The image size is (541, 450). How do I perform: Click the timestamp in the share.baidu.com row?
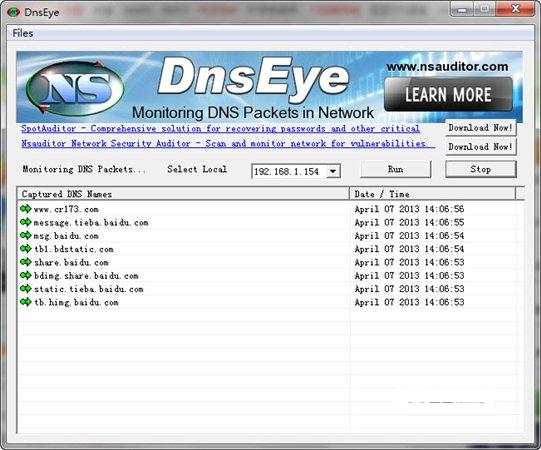pyautogui.click(x=409, y=263)
